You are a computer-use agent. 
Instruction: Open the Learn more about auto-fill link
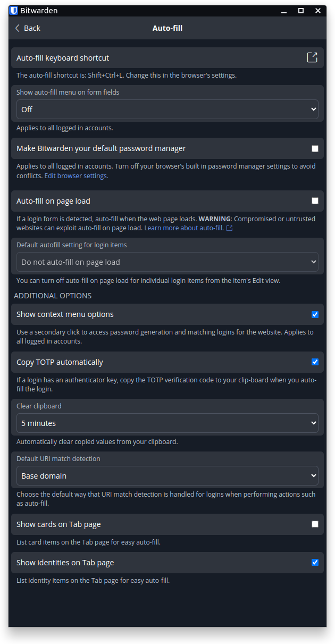[x=184, y=228]
